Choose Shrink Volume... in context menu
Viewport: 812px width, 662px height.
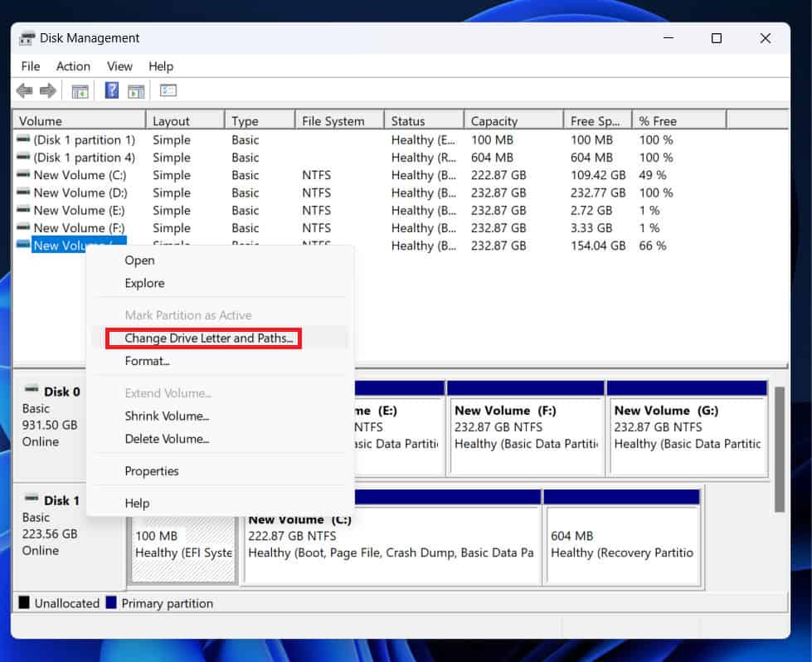pyautogui.click(x=167, y=416)
